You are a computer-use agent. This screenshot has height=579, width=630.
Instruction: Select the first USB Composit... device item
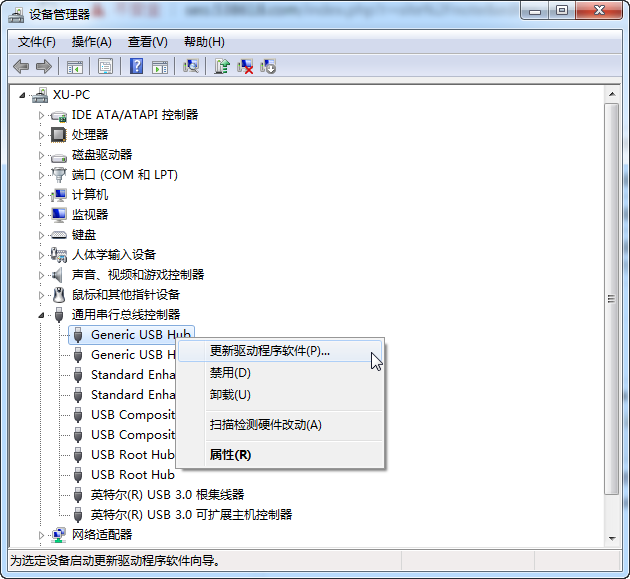(x=133, y=415)
